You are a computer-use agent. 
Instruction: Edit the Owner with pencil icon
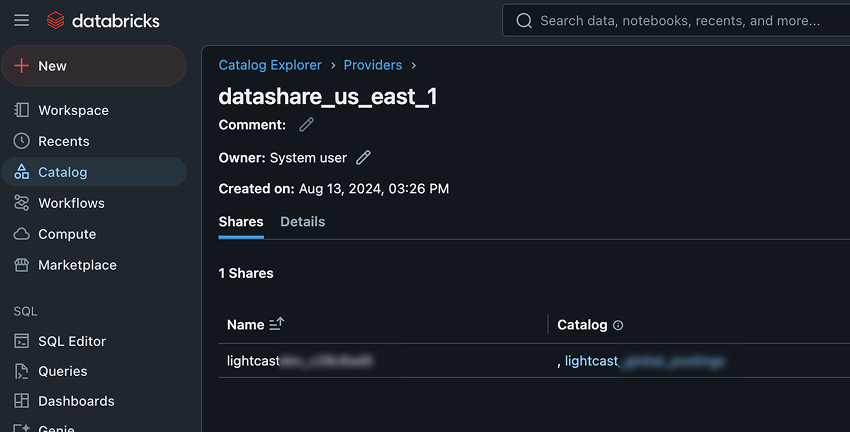[363, 158]
